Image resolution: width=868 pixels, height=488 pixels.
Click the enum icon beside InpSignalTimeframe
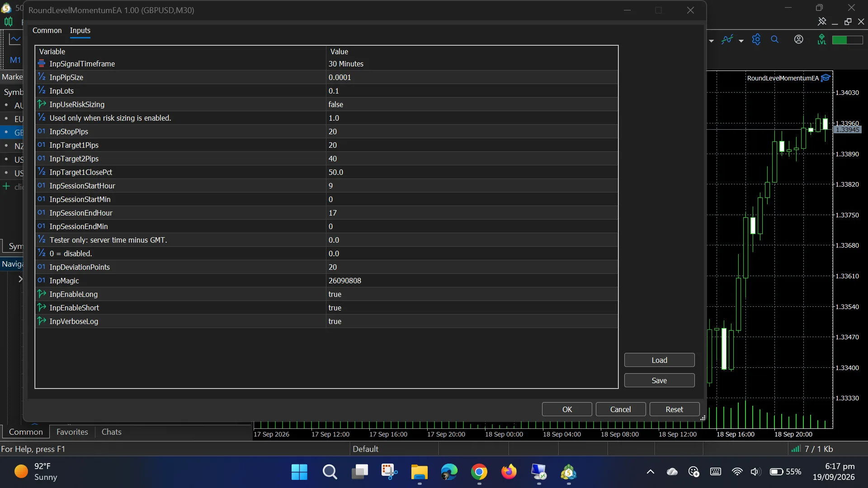point(42,63)
